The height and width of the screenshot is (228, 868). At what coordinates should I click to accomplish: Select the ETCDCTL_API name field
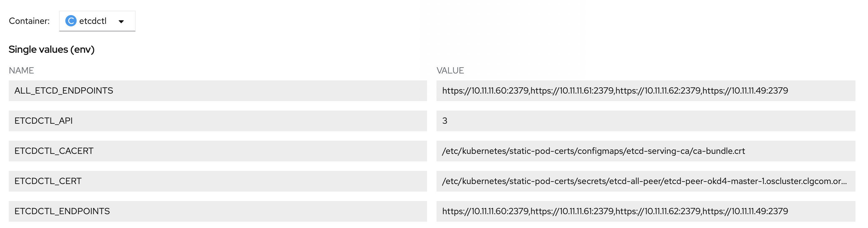pos(218,121)
